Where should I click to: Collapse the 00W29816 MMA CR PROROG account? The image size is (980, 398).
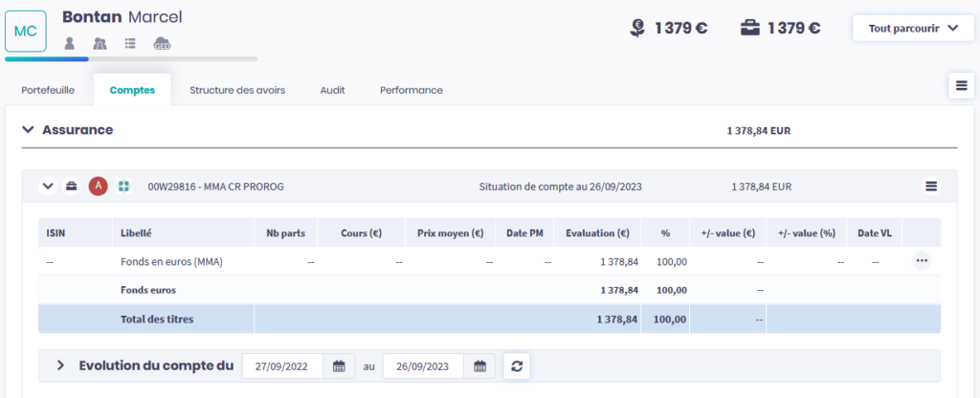tap(48, 187)
